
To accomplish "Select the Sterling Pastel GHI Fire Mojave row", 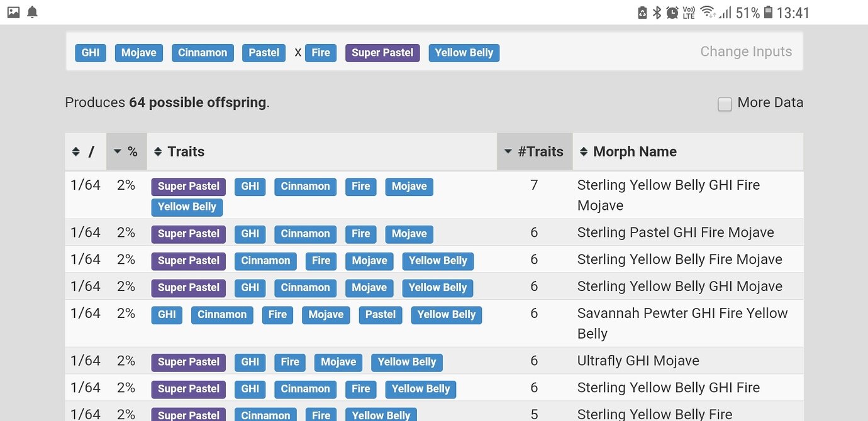I will 675,232.
